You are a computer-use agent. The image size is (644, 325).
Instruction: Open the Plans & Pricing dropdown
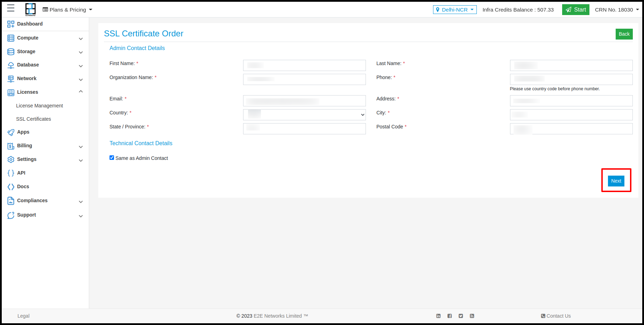[x=68, y=10]
